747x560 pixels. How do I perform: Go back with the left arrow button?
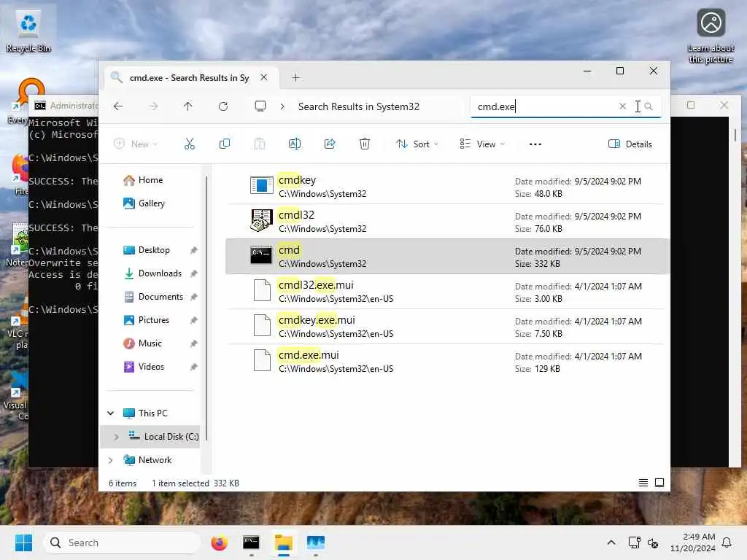118,106
